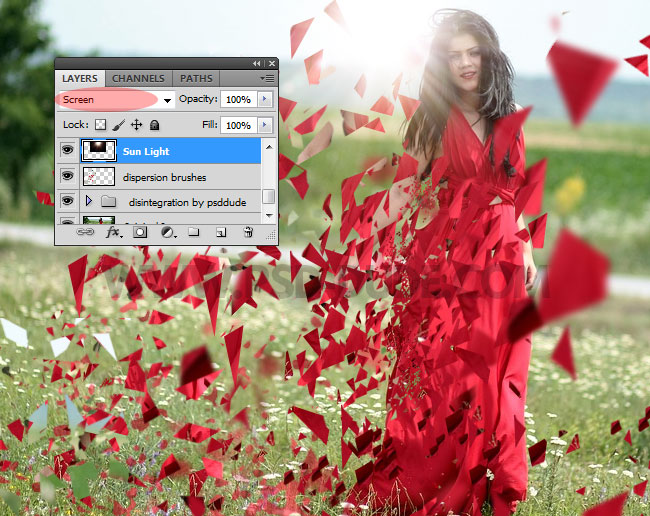Screen dimensions: 650x516
Task: Expand the disintegration by psddude group
Action: (x=88, y=201)
